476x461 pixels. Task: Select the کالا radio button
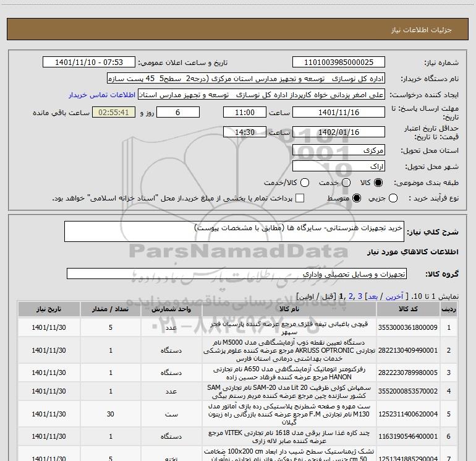378,183
